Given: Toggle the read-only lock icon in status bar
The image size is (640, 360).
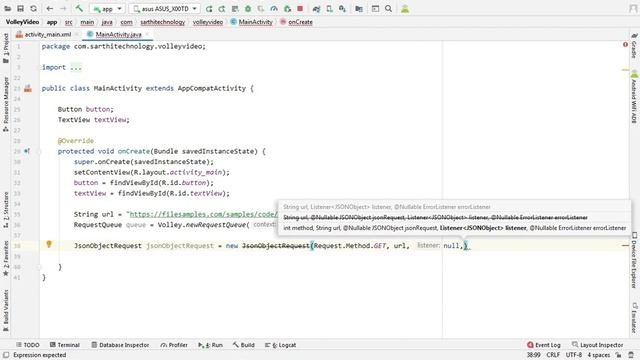Looking at the screenshot, I should tap(619, 355).
